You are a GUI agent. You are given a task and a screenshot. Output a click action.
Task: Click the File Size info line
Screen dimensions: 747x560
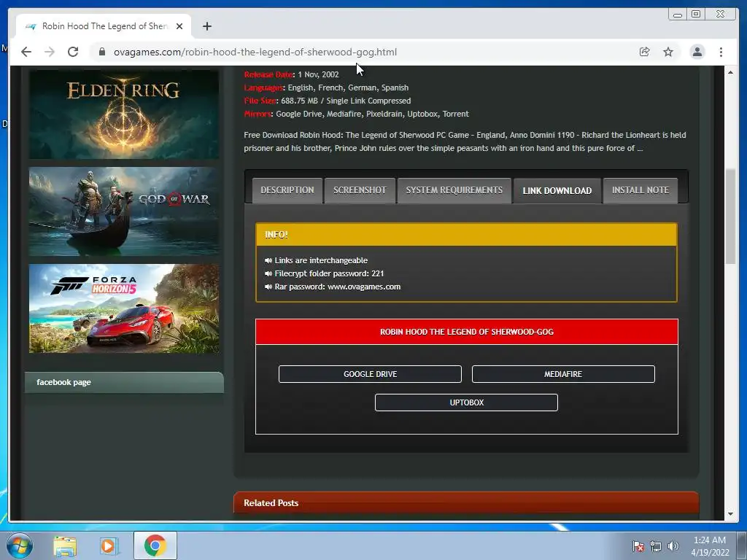click(328, 101)
